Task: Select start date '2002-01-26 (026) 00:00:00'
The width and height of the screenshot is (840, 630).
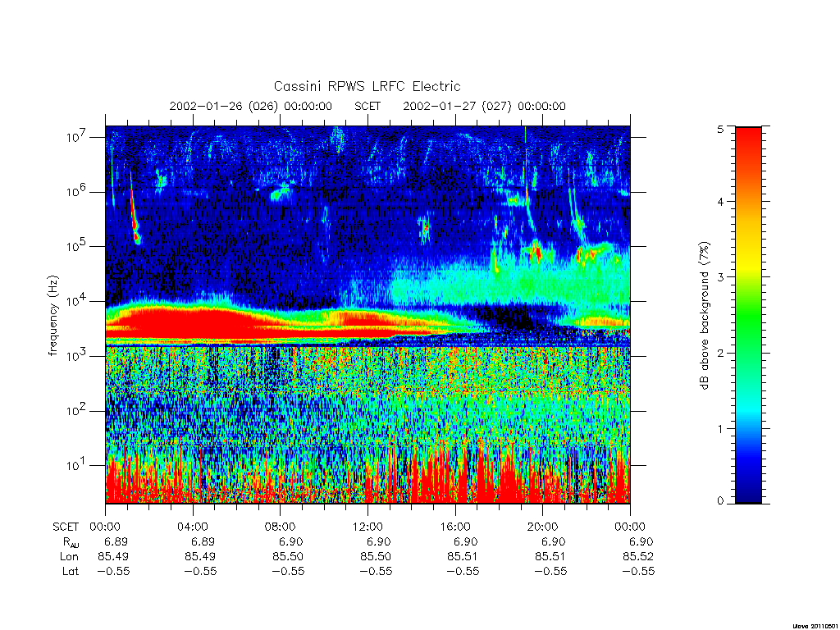Action: pos(251,106)
